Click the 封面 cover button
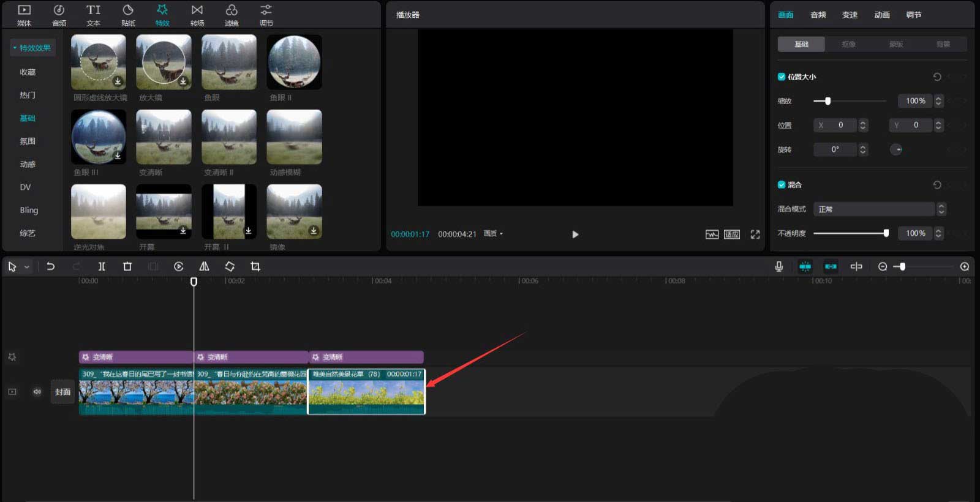980x502 pixels. point(62,392)
